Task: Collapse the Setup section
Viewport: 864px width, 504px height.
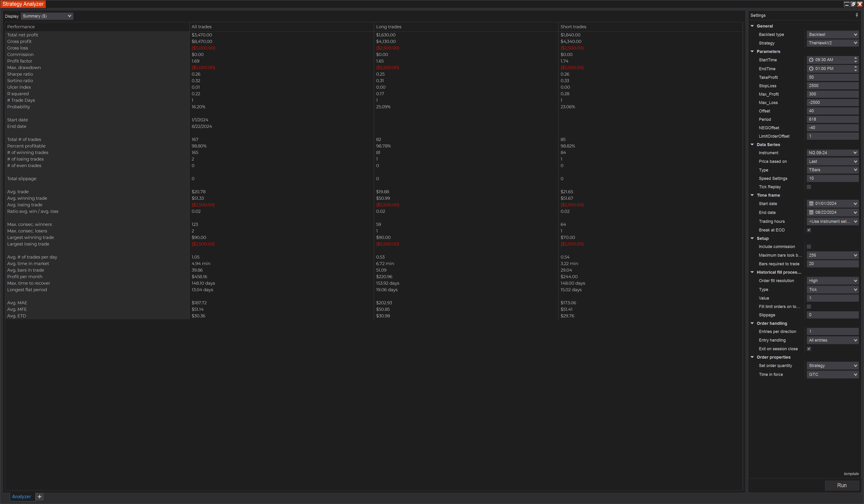Action: pos(752,238)
